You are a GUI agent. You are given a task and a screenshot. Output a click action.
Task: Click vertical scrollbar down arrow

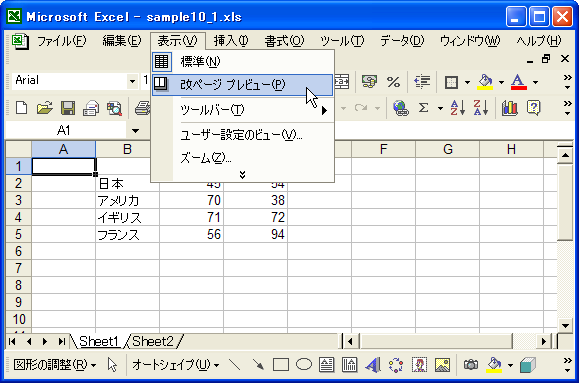(565, 325)
